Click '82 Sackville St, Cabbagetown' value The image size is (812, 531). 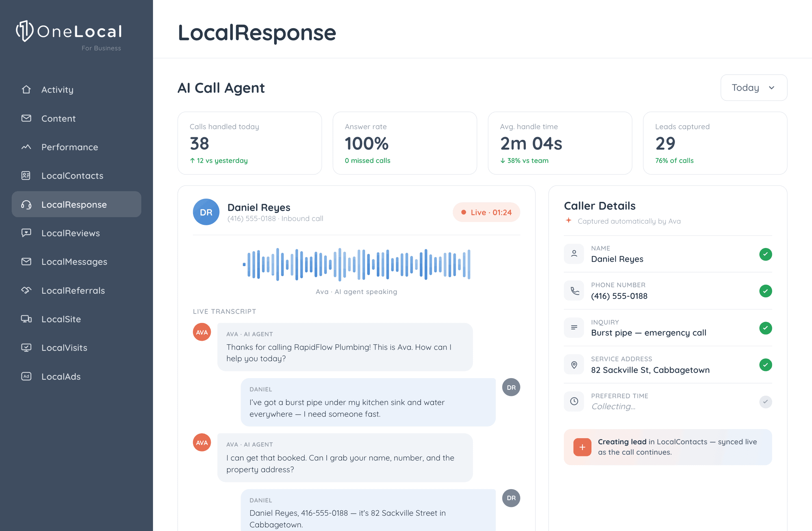pyautogui.click(x=650, y=370)
